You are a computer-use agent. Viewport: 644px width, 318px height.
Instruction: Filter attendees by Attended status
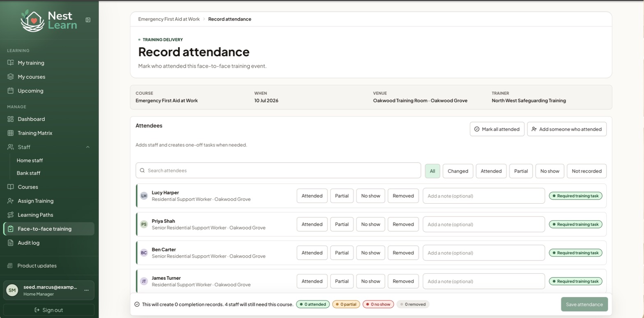(491, 171)
